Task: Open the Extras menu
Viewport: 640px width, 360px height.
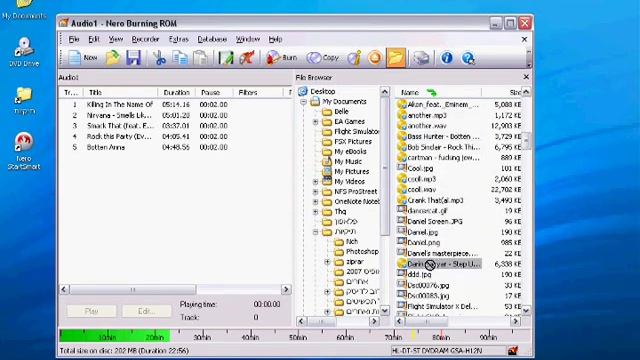Action: 178,39
